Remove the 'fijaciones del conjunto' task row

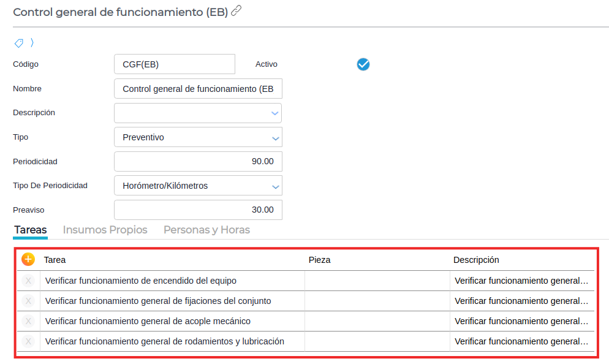click(x=28, y=301)
